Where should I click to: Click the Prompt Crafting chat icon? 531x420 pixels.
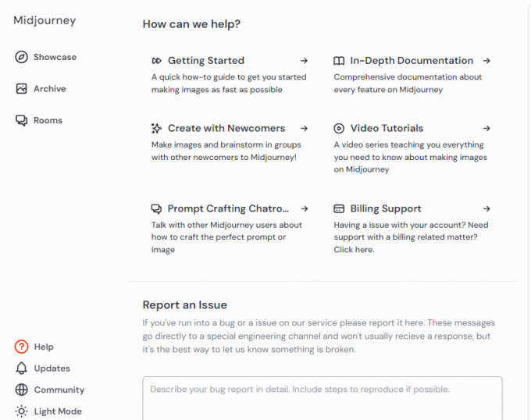tap(156, 208)
